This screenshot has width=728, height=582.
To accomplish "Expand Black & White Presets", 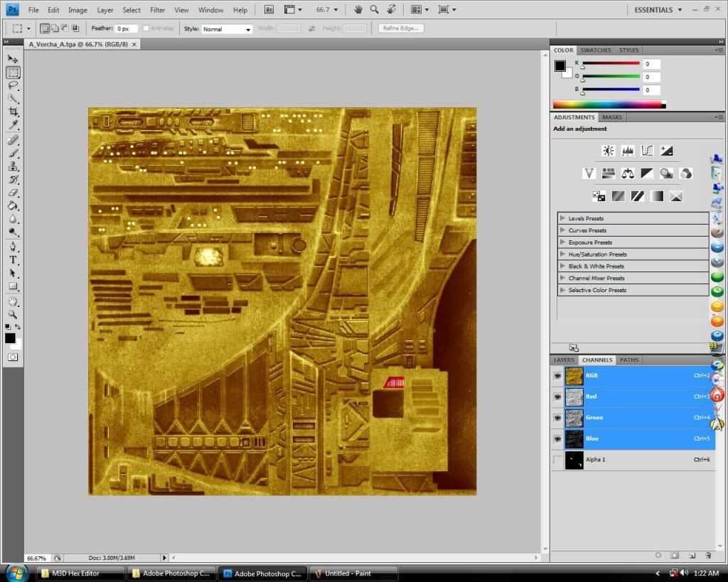I will click(563, 266).
